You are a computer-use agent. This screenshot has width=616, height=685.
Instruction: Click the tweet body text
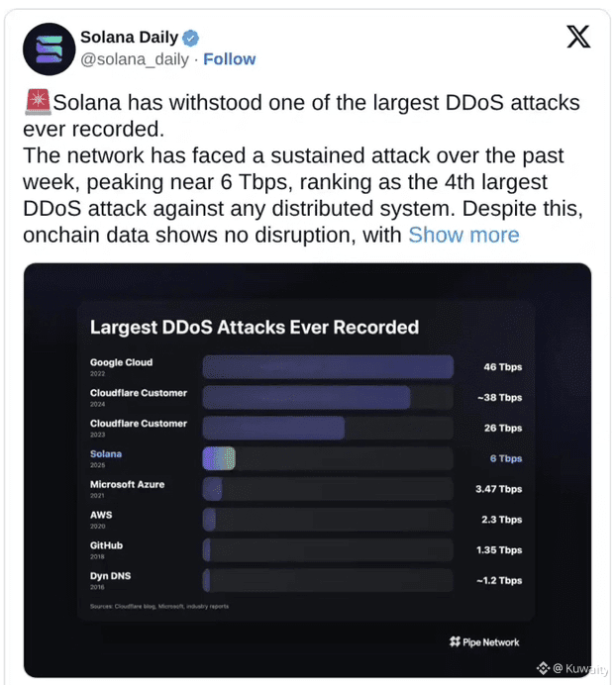point(302,168)
